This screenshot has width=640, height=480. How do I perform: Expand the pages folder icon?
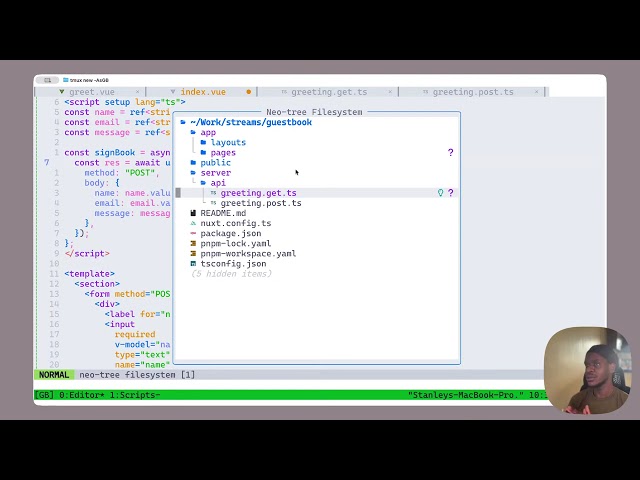click(x=203, y=153)
